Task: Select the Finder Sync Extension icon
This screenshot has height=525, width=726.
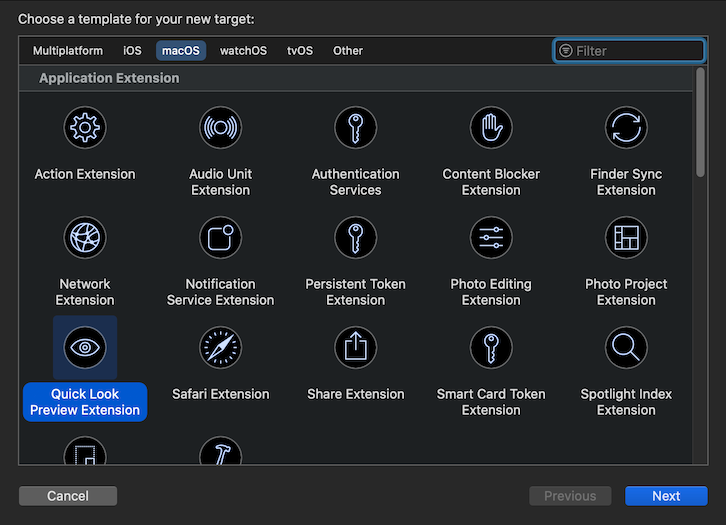Action: pyautogui.click(x=626, y=128)
